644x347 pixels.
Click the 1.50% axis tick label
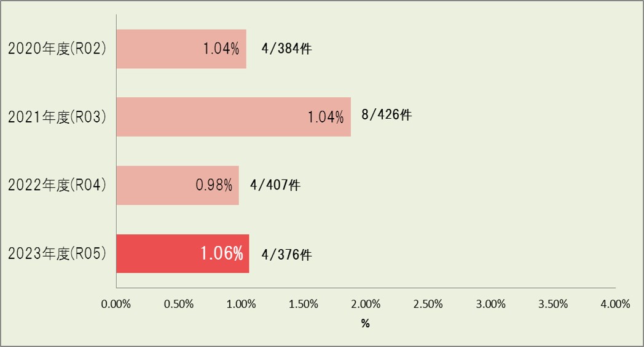click(x=303, y=304)
